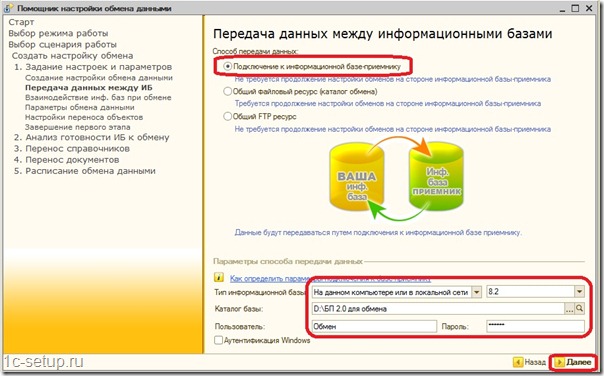Select 'Передача данных между ИБ' substep
The width and height of the screenshot is (604, 376).
pos(89,87)
